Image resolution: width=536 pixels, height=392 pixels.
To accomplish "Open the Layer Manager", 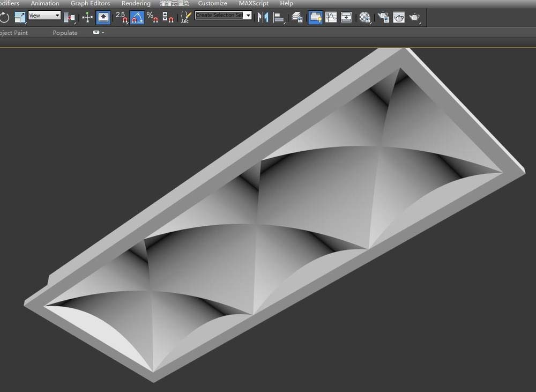I will 297,17.
